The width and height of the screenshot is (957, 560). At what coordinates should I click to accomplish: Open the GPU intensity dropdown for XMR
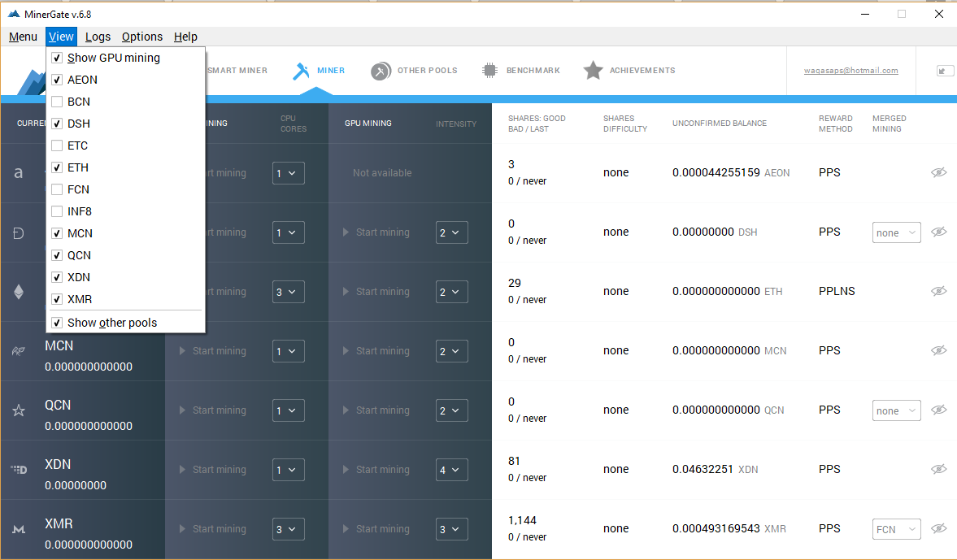click(451, 529)
